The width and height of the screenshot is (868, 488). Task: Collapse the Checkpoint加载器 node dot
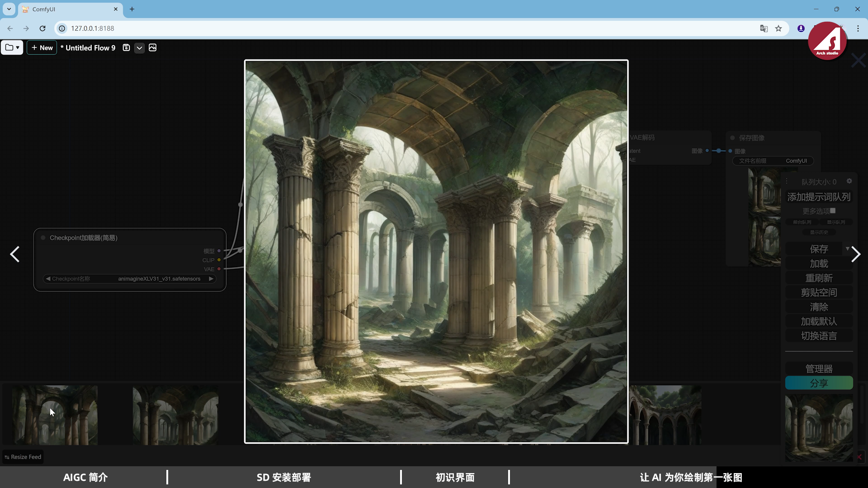coord(43,238)
